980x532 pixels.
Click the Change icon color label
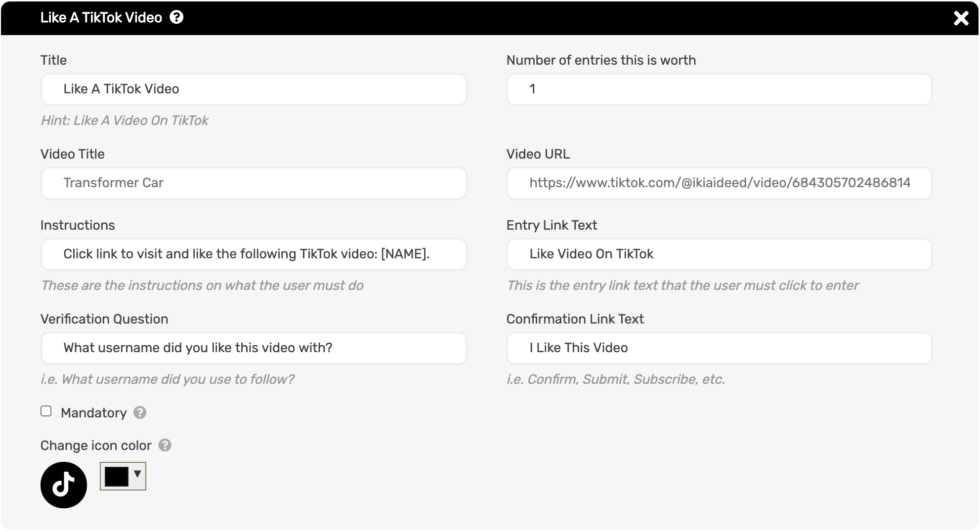point(96,446)
